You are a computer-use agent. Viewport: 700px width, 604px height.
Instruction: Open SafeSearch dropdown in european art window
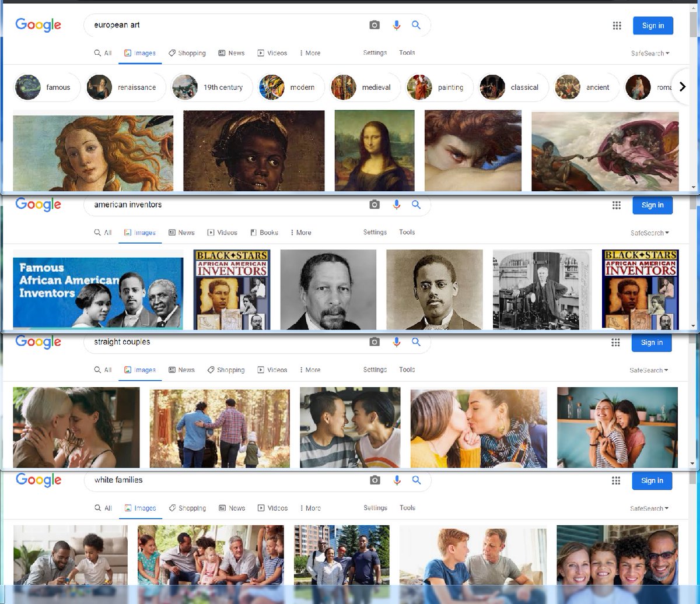(x=650, y=53)
